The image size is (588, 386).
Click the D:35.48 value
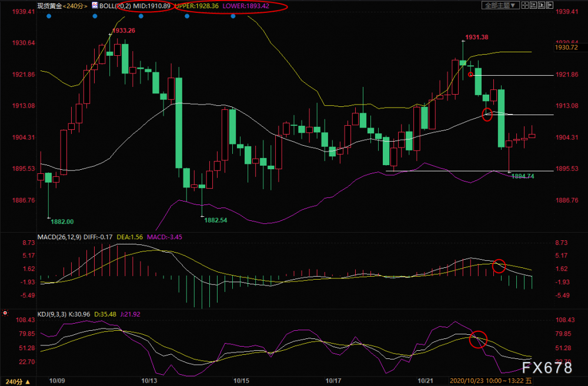105,314
